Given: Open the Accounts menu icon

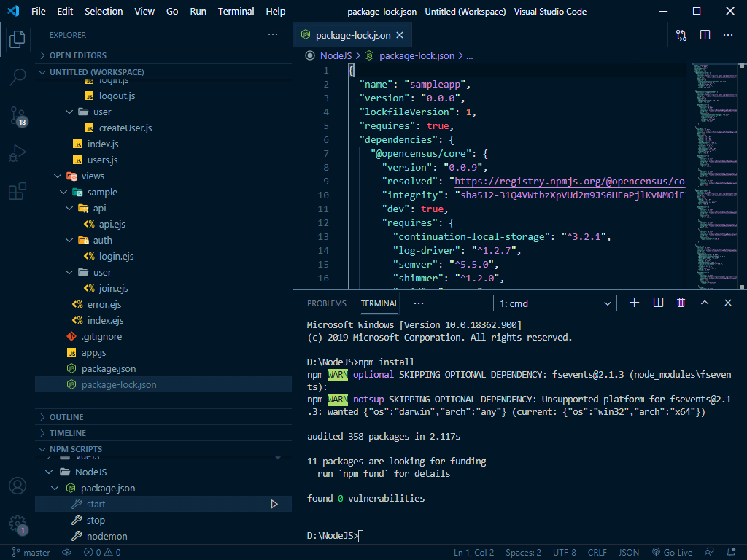Looking at the screenshot, I should 18,486.
